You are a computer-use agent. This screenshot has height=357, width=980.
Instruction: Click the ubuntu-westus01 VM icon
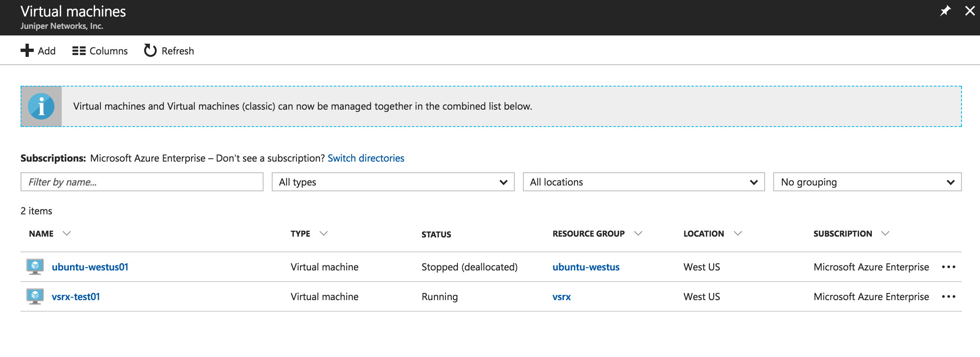[x=35, y=267]
